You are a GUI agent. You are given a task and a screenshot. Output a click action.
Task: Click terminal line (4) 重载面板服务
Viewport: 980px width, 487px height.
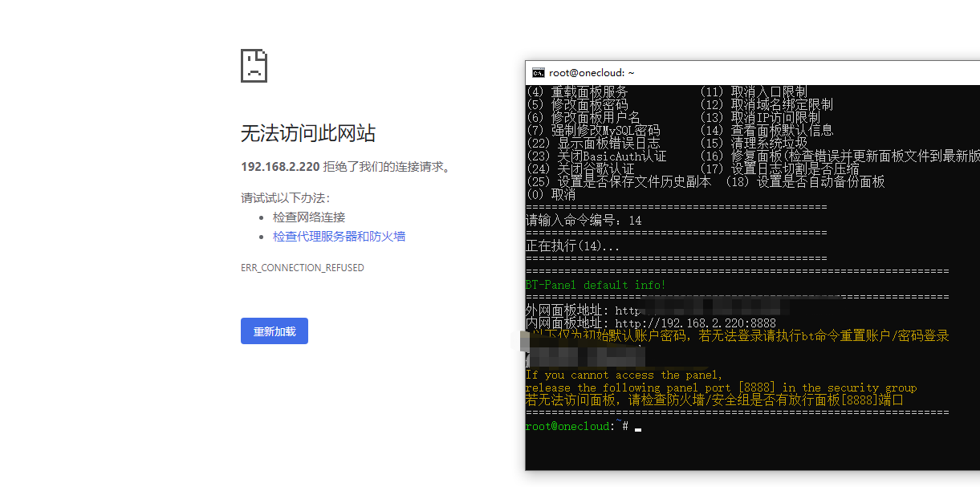577,92
